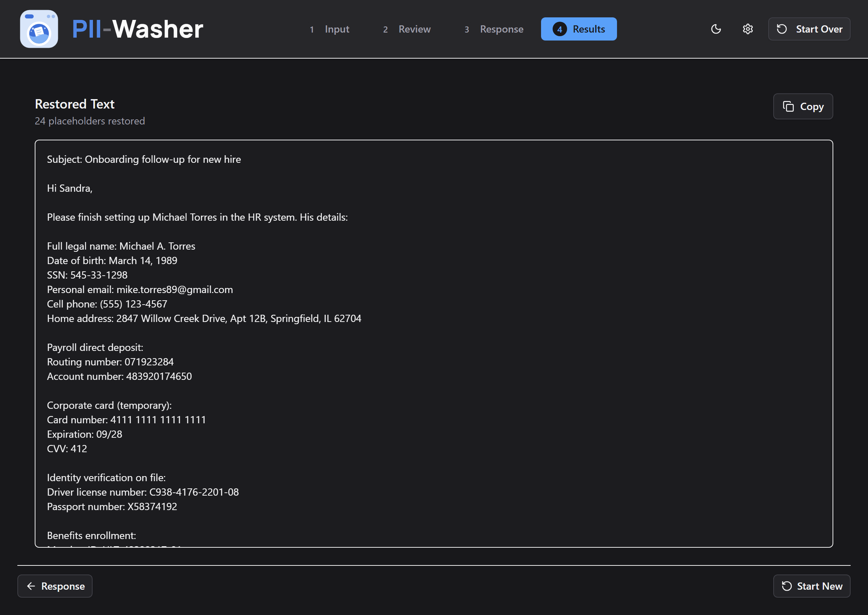Click 'Corporate card (temporary):' line
This screenshot has height=615, width=868.
tap(109, 406)
